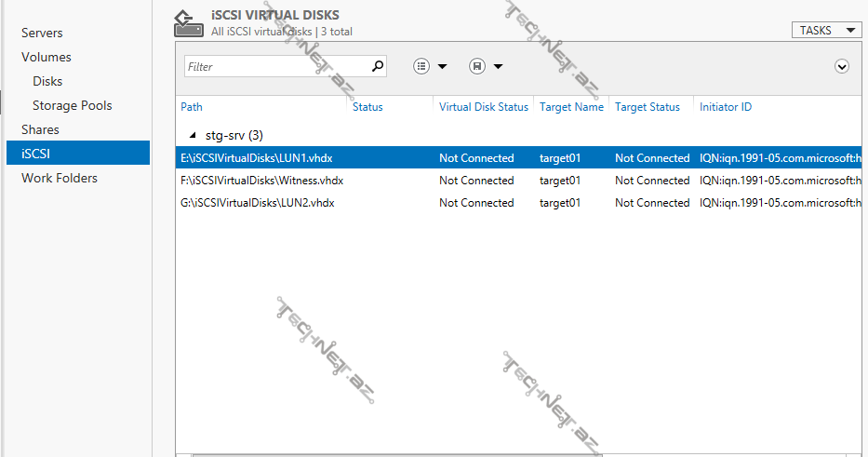Viewport: 868px width, 457px height.
Task: Select Disks under Volumes
Action: (x=47, y=81)
